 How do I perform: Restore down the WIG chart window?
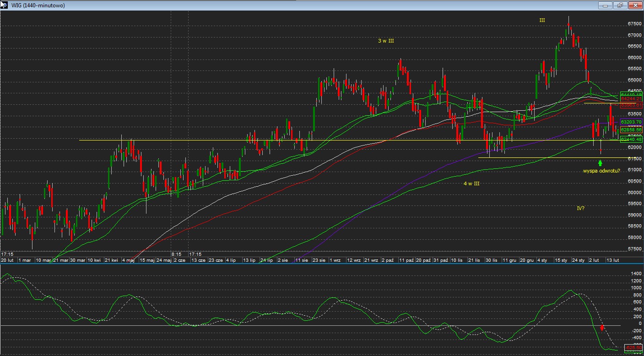[x=620, y=5]
